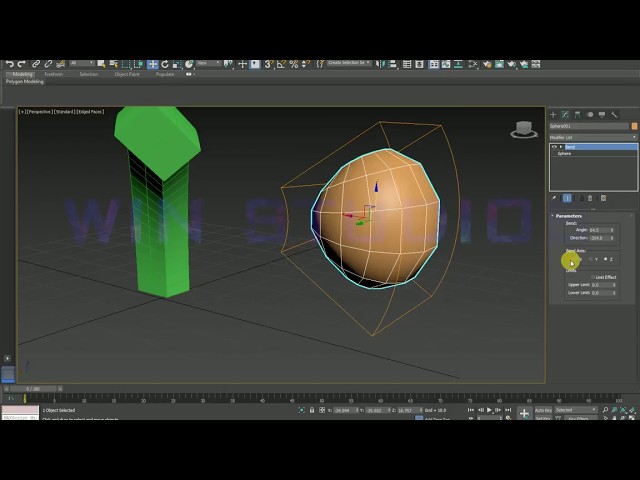Image resolution: width=640 pixels, height=480 pixels.
Task: Click the Render Production teapot icon
Action: (511, 64)
